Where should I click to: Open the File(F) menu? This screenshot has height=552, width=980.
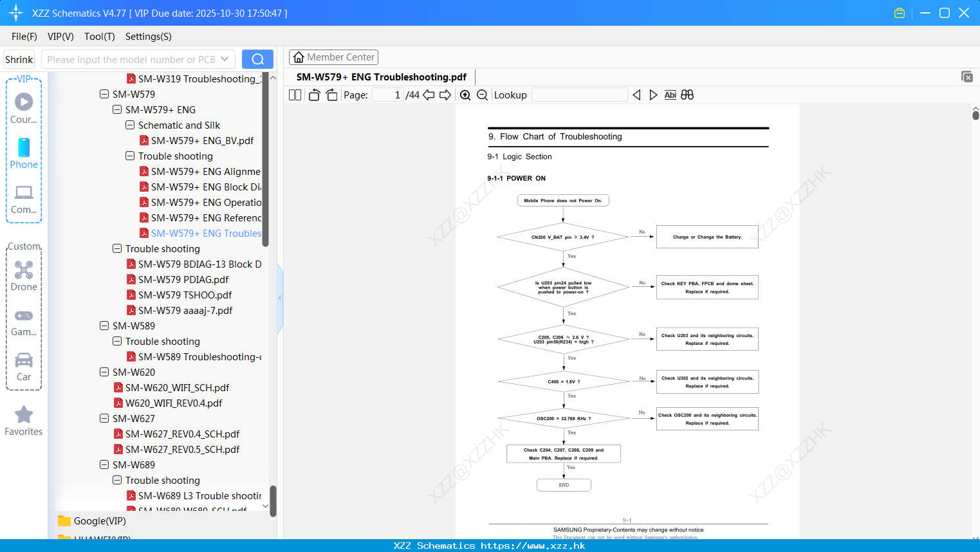click(x=24, y=37)
